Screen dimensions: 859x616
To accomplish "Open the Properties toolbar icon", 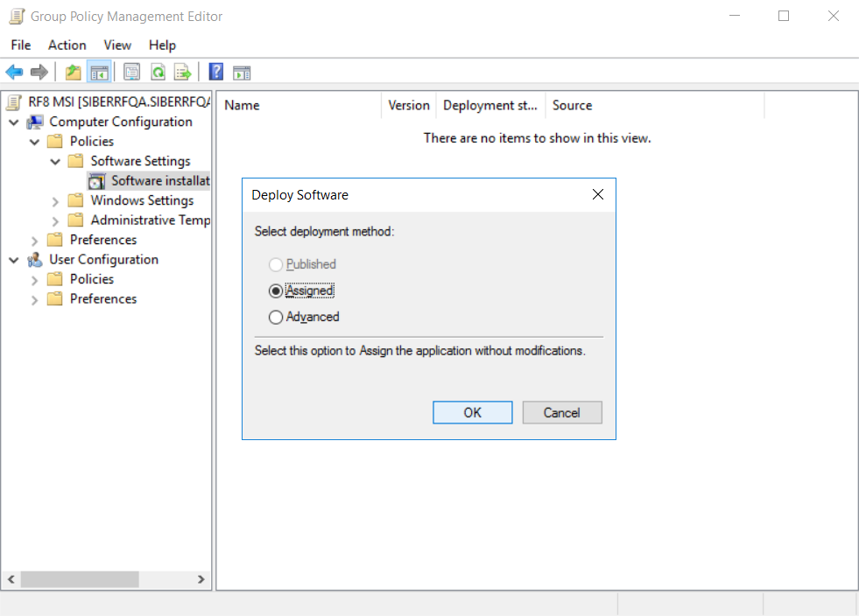I will (x=132, y=72).
